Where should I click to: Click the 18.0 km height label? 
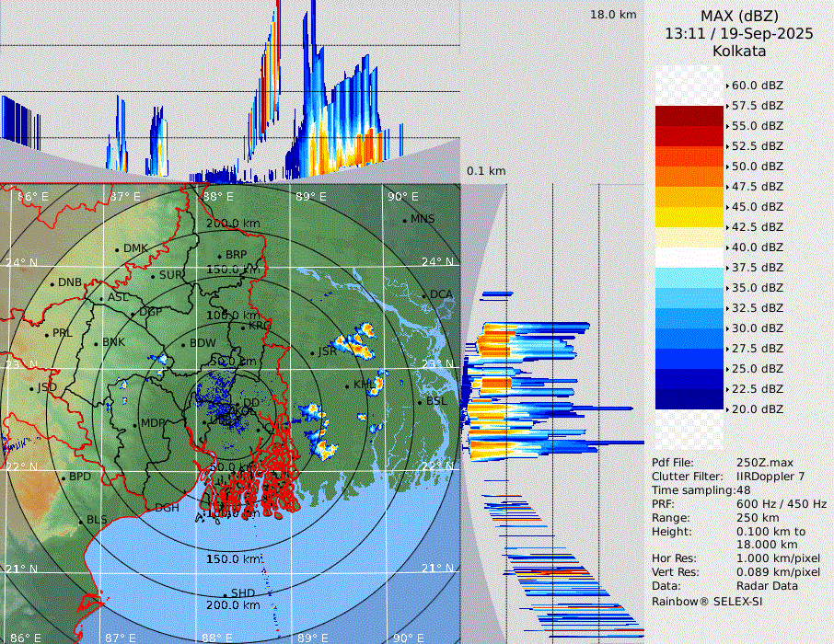pos(613,15)
